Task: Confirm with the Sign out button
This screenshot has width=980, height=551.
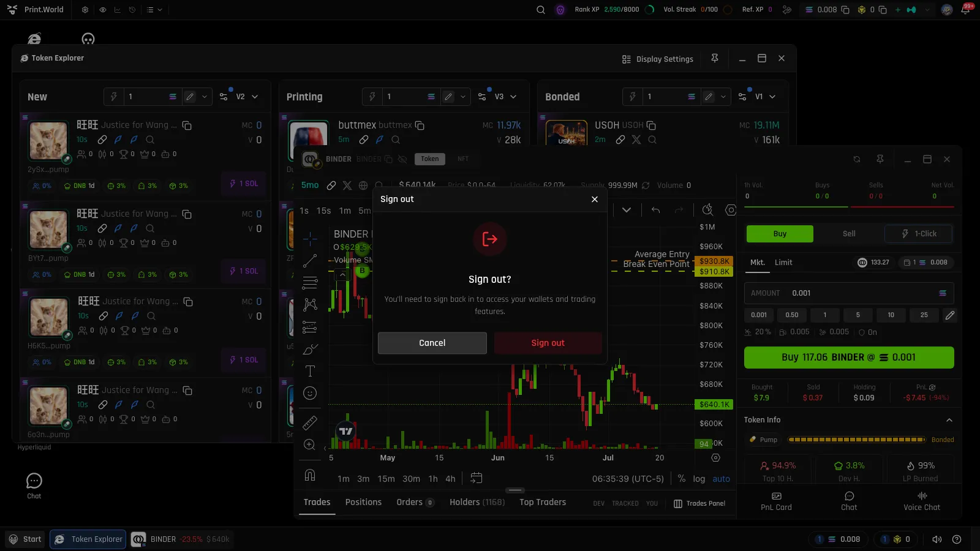Action: pos(548,343)
